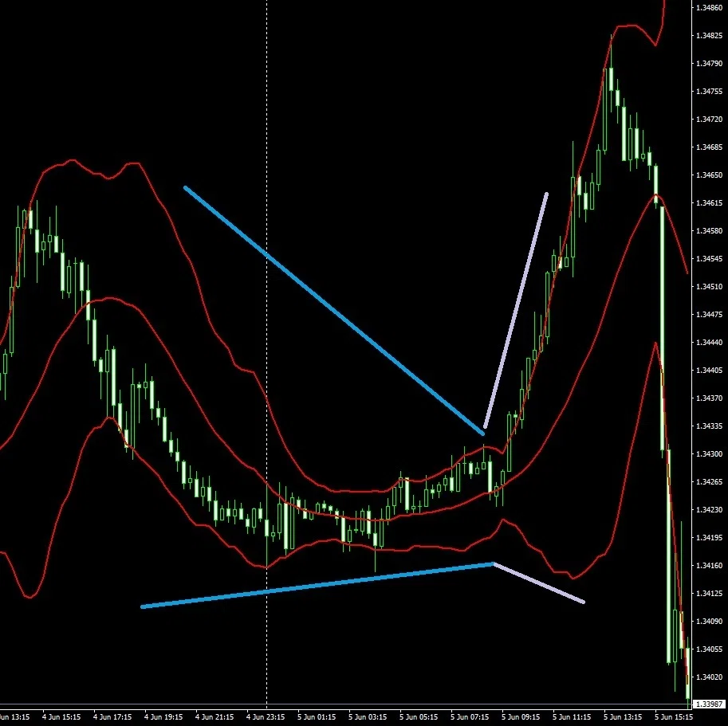The width and height of the screenshot is (728, 726).
Task: Click the 5 Jun 05:15 time label
Action: pyautogui.click(x=419, y=716)
